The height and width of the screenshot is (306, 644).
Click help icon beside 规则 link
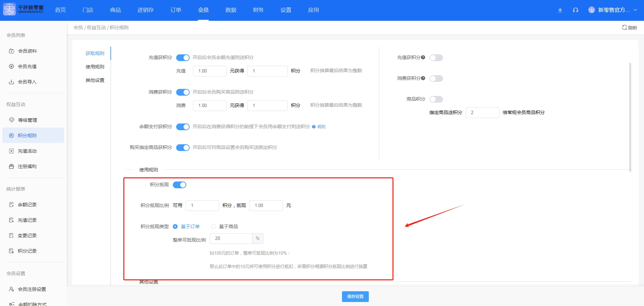pyautogui.click(x=314, y=127)
